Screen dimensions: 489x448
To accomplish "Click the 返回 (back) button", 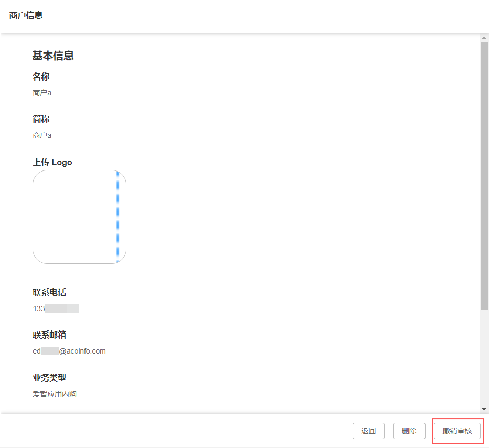I will (368, 431).
